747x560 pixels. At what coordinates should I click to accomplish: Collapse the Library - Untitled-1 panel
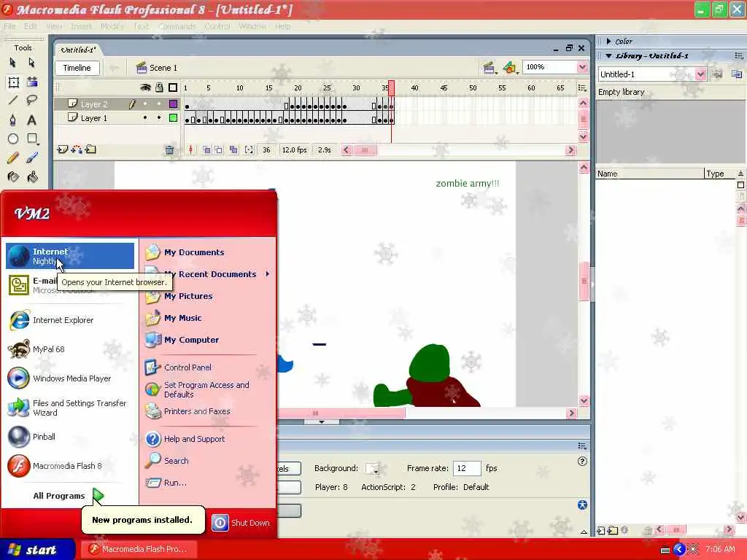608,55
